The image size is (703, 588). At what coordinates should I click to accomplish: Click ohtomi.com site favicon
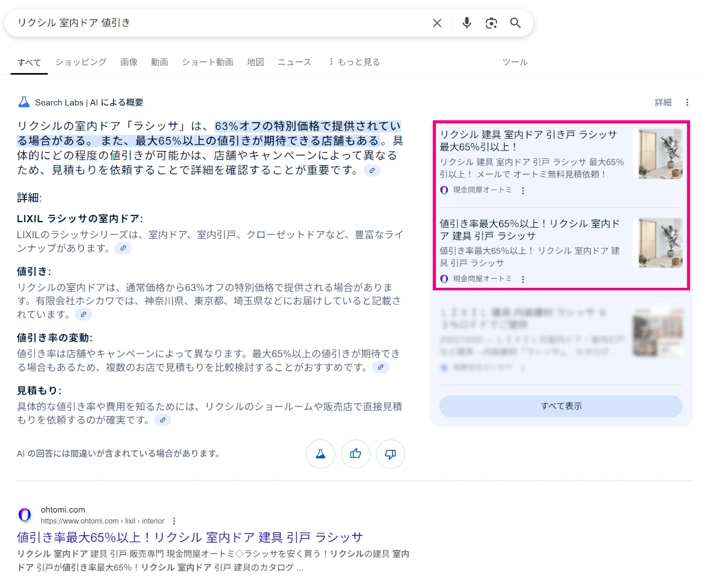(25, 515)
